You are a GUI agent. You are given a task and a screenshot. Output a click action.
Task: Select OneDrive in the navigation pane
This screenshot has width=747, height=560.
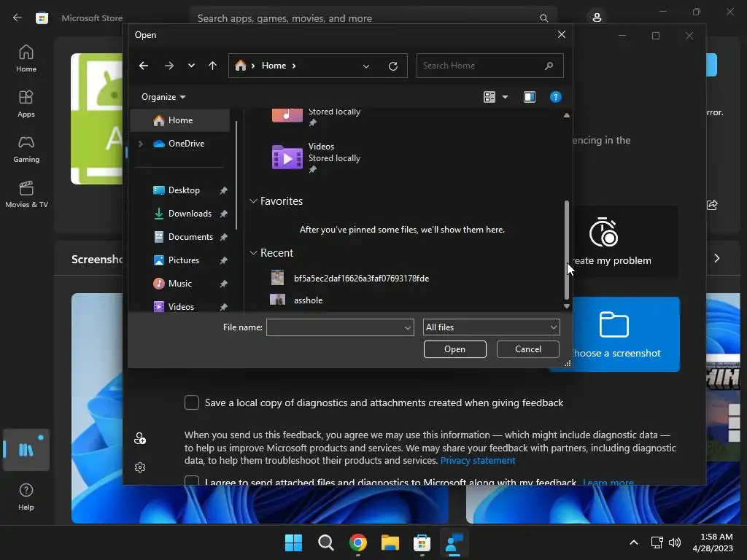(180, 144)
